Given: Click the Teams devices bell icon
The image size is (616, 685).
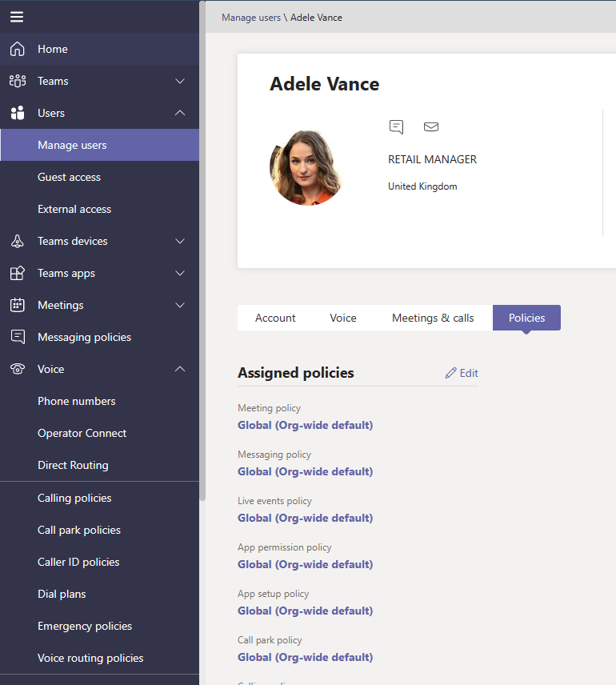Looking at the screenshot, I should point(17,241).
